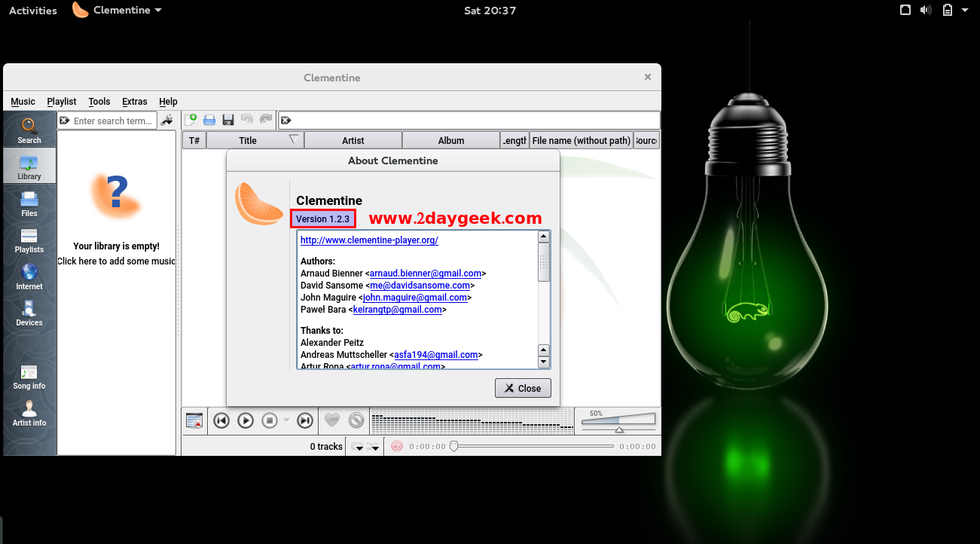The width and height of the screenshot is (980, 544).
Task: Click the Love heart icon
Action: click(332, 420)
